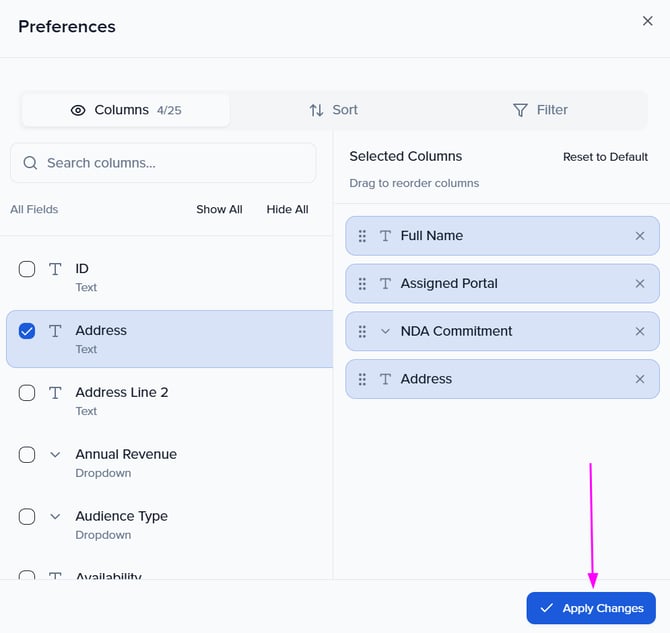Image resolution: width=670 pixels, height=633 pixels.
Task: Enable the Address Line 2 checkbox
Action: [27, 393]
